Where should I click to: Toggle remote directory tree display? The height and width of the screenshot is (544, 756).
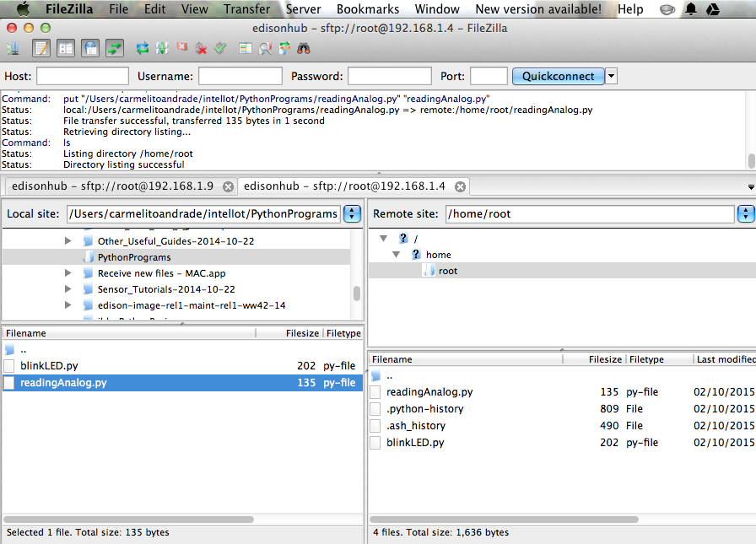click(x=90, y=48)
